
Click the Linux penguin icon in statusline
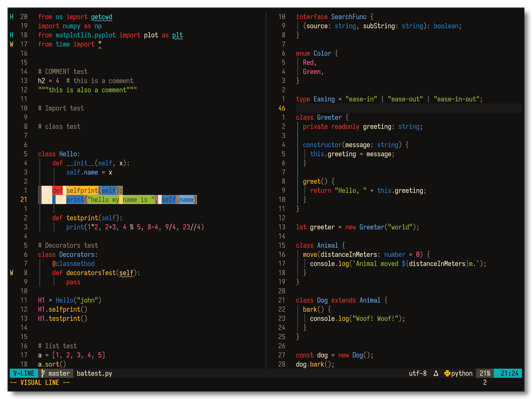click(x=436, y=373)
